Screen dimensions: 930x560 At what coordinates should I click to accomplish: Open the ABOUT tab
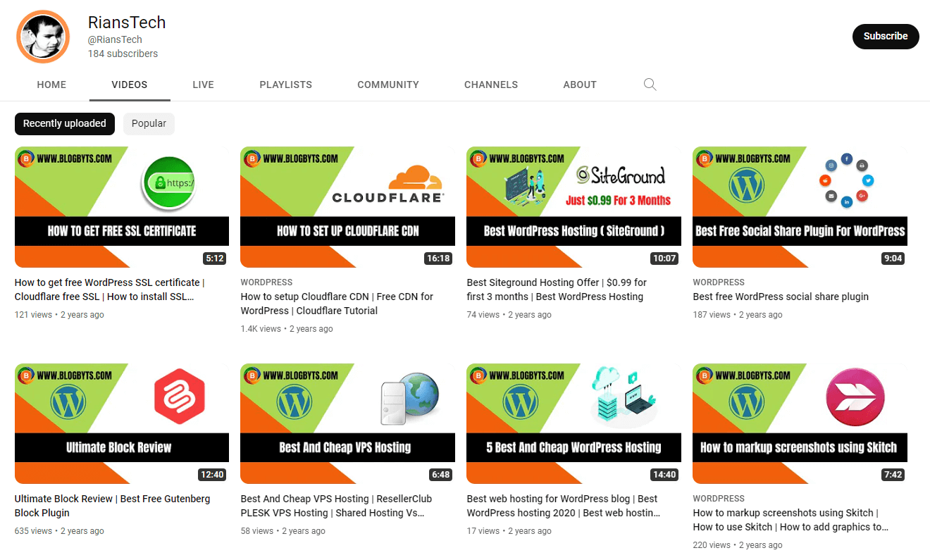(x=580, y=85)
